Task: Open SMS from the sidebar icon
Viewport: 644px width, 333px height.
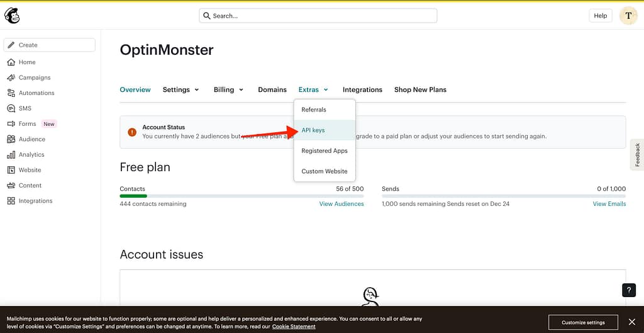Action: [x=11, y=108]
